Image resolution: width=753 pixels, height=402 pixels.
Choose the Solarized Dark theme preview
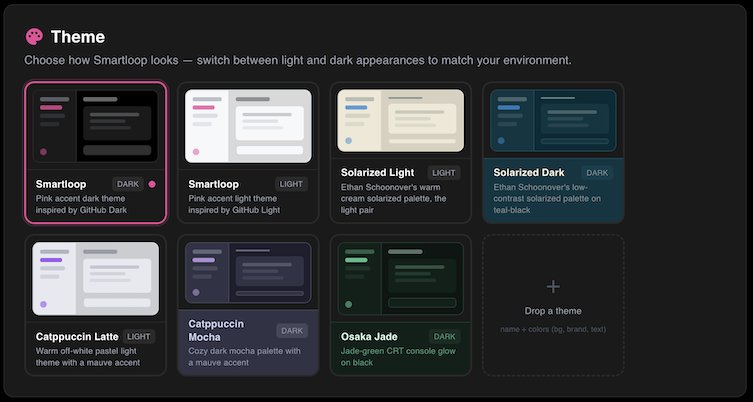point(553,121)
